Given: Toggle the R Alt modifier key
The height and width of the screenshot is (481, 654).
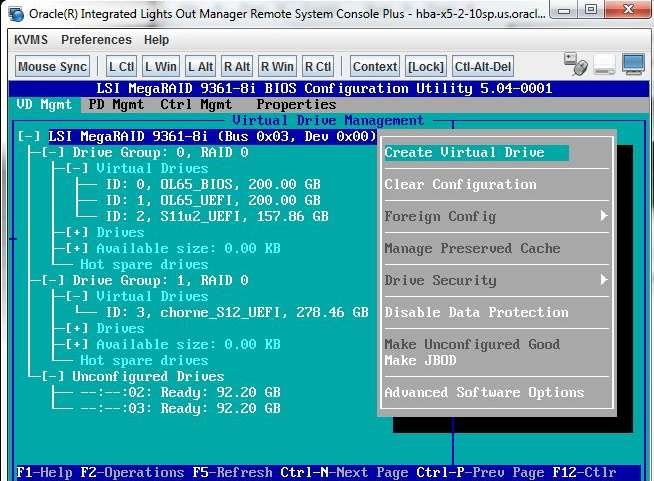Looking at the screenshot, I should point(237,66).
